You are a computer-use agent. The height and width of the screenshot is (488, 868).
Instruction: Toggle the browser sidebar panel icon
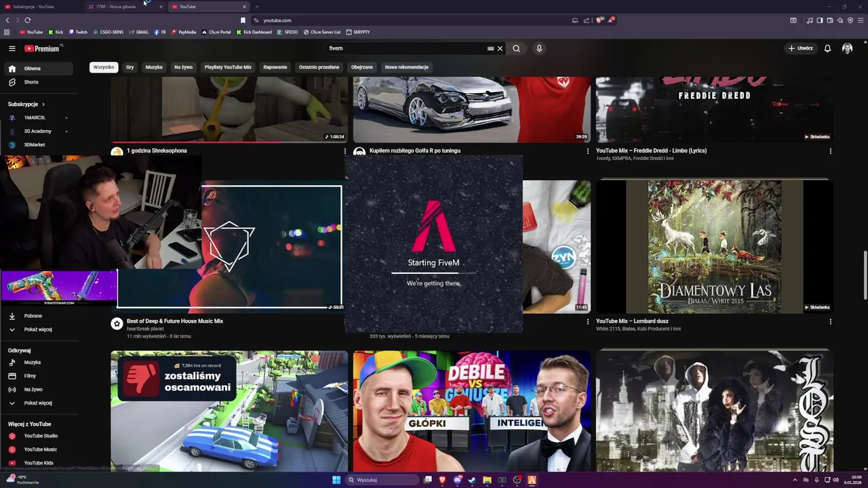click(819, 20)
